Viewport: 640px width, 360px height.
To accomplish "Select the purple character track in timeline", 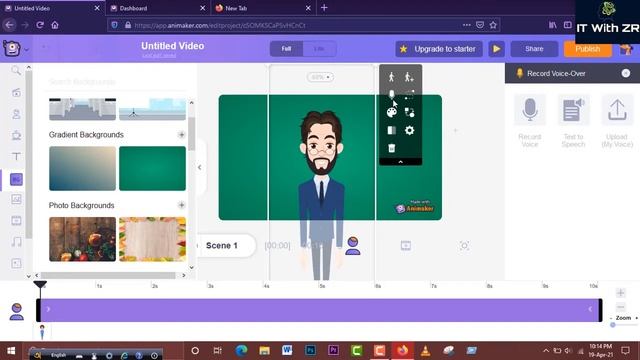I will (x=319, y=310).
